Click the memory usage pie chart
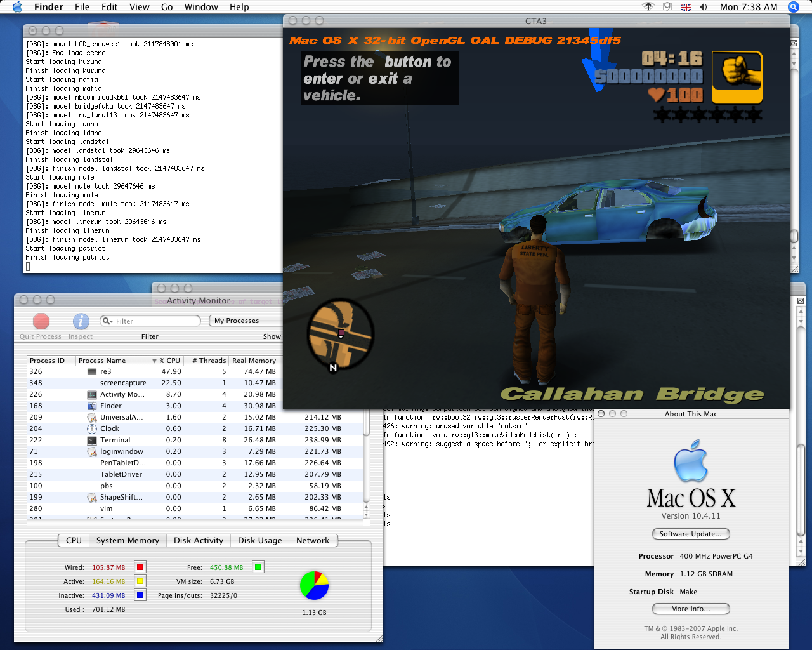 click(314, 585)
